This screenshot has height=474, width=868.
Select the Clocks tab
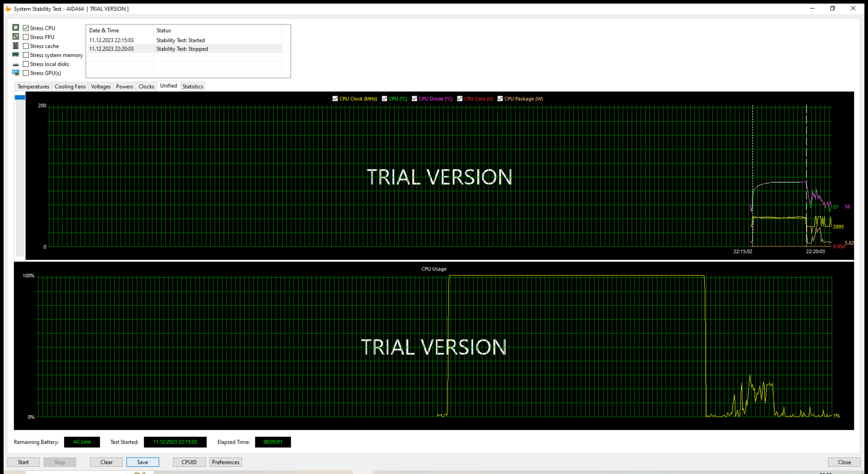pyautogui.click(x=146, y=86)
